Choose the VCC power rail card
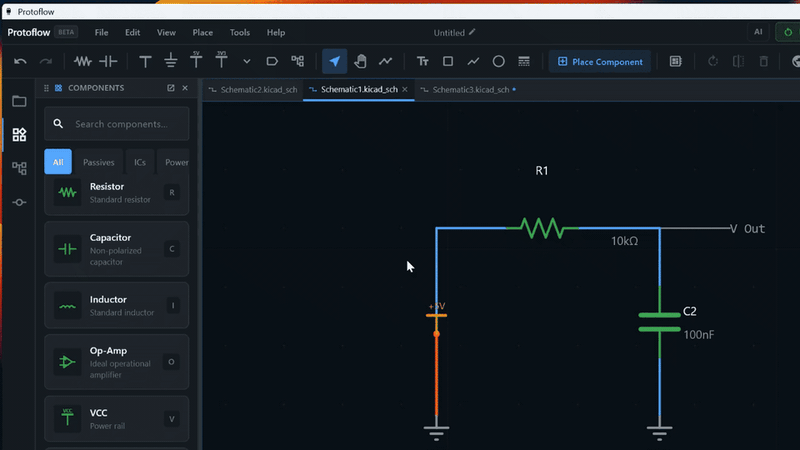Viewport: 800px width, 450px height. (117, 419)
